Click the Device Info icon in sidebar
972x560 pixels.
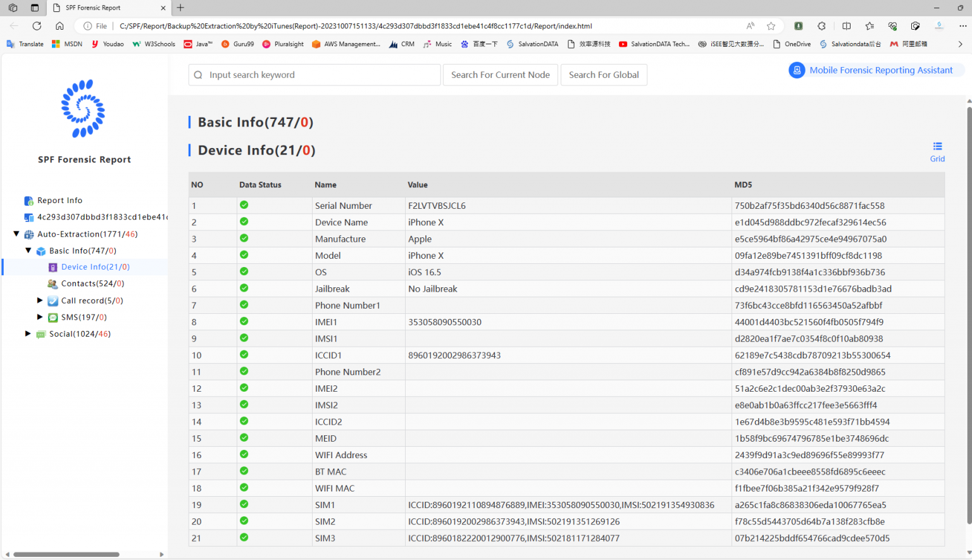(53, 266)
